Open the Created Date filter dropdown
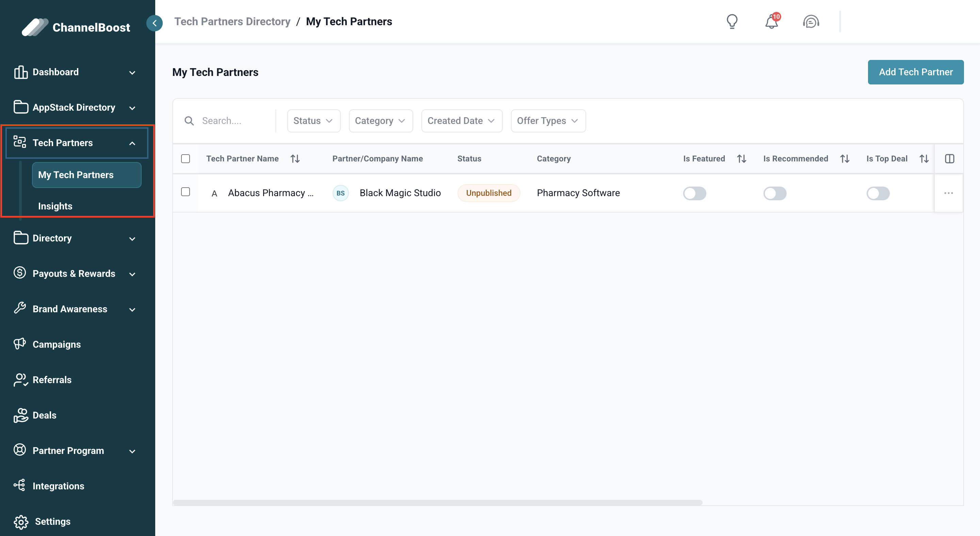 pos(462,121)
